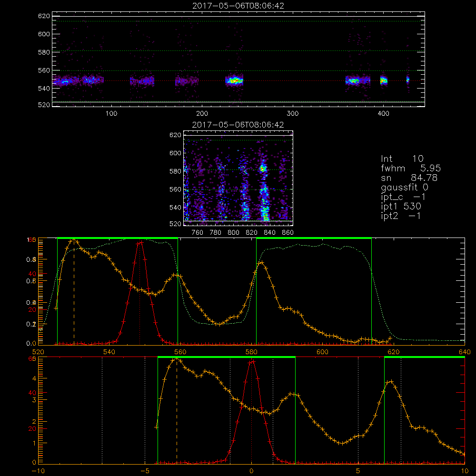The width and height of the screenshot is (476, 476).
Task: Select the 'ipt1 530' parameter line
Action: (x=401, y=207)
